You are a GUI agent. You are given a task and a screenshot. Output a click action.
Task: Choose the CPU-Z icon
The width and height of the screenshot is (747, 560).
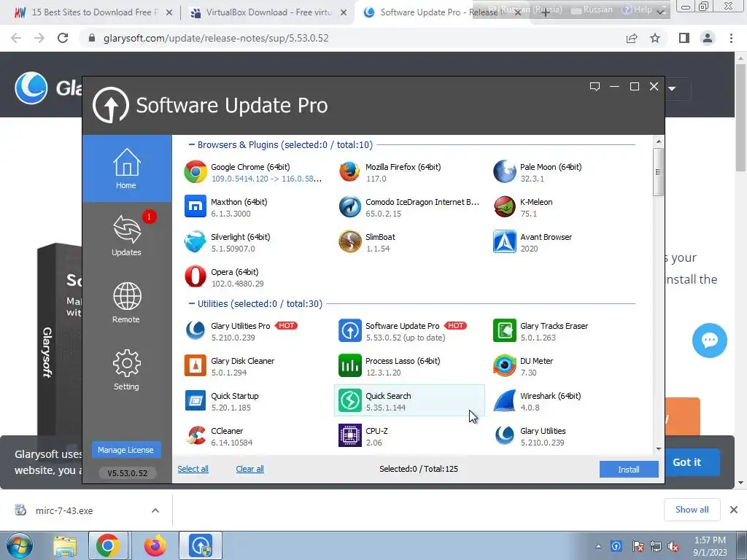coord(349,436)
